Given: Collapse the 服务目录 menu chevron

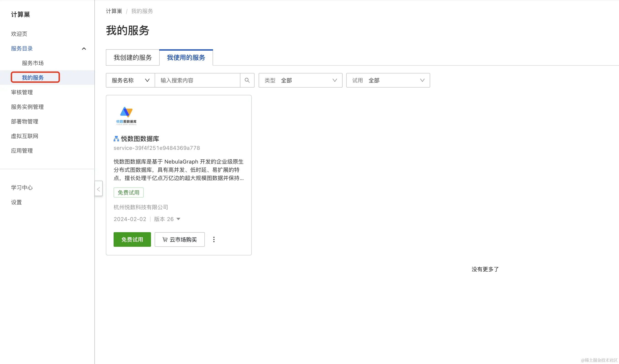Looking at the screenshot, I should click(x=84, y=49).
